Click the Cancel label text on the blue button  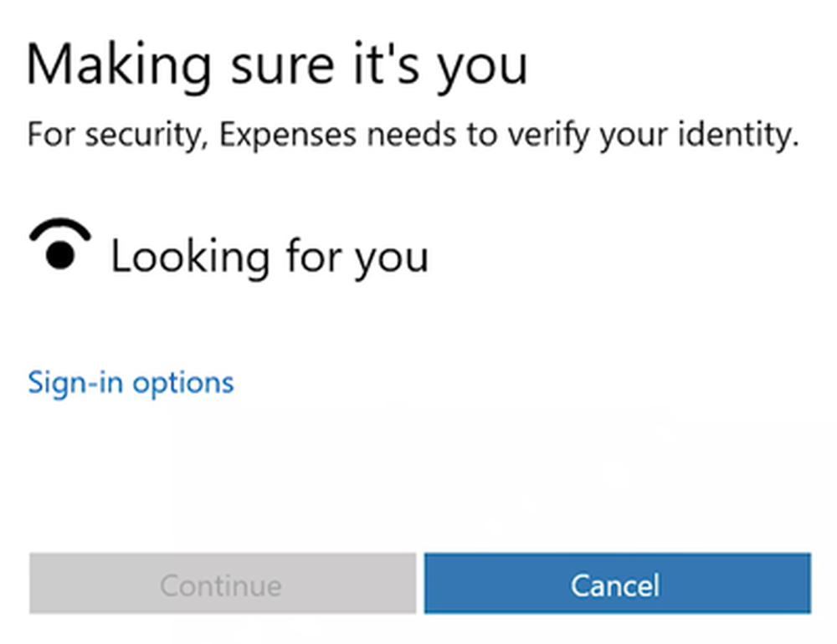click(x=615, y=585)
